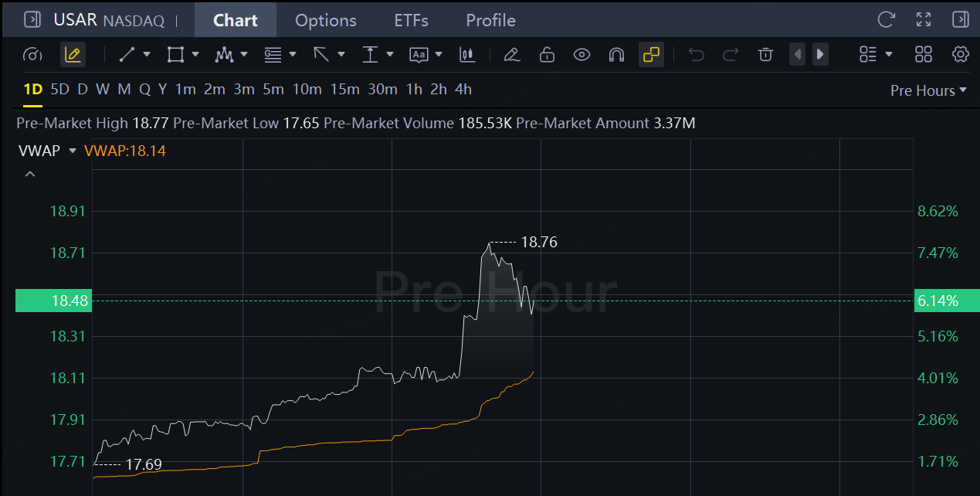
Task: Select the 15m interval
Action: pyautogui.click(x=344, y=90)
